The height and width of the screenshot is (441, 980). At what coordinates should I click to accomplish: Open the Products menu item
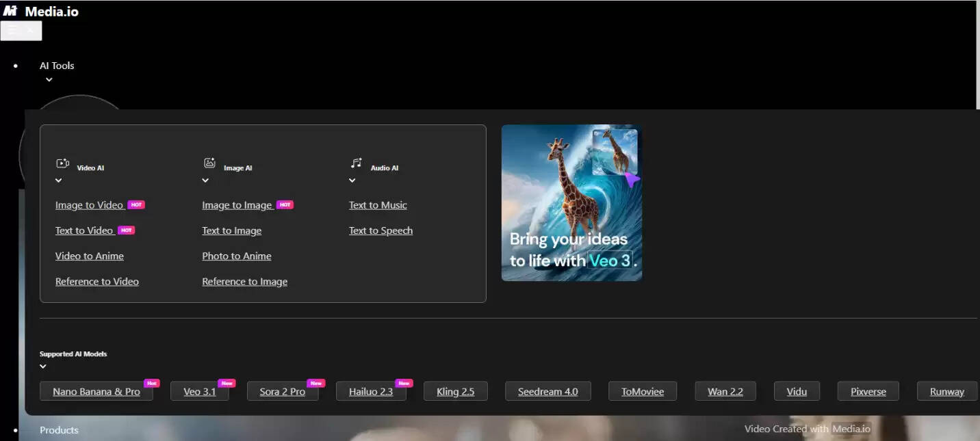(59, 430)
